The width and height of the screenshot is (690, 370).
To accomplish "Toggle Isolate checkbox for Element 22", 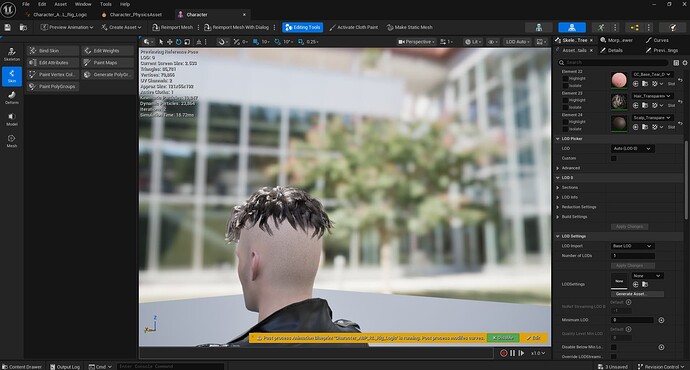I will pyautogui.click(x=565, y=85).
